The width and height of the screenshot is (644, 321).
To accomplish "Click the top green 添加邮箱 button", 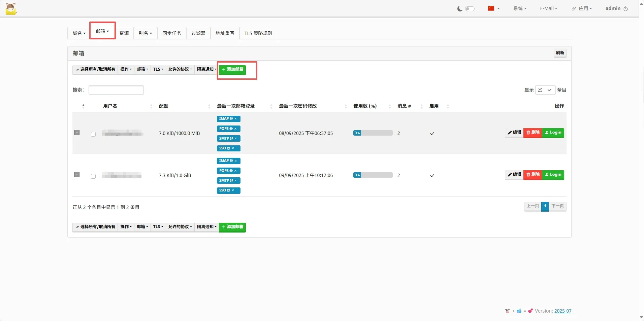I will click(x=232, y=70).
